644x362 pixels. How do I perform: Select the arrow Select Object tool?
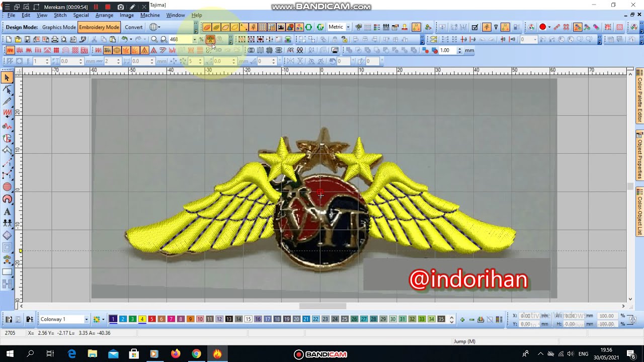tap(7, 77)
